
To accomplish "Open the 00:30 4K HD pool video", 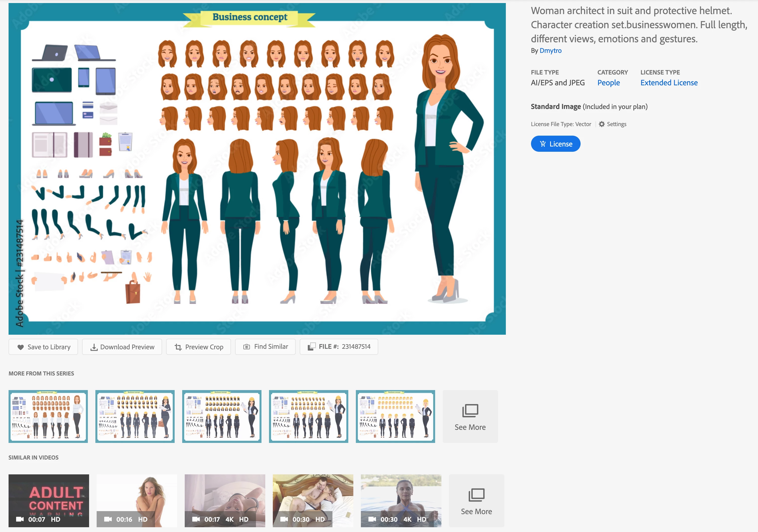I will 401,501.
